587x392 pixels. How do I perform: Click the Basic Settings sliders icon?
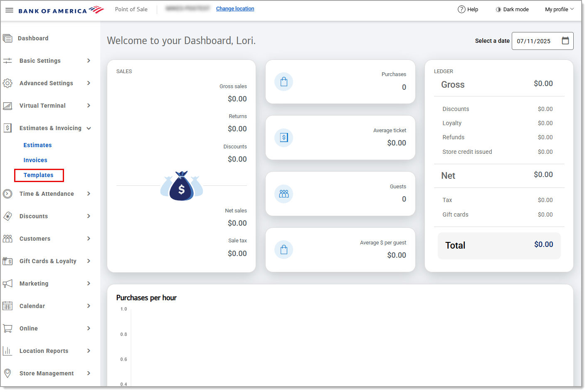(x=7, y=61)
